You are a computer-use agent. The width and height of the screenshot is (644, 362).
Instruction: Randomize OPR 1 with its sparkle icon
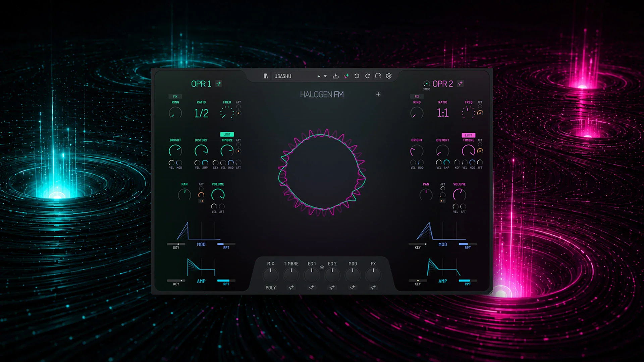(219, 84)
